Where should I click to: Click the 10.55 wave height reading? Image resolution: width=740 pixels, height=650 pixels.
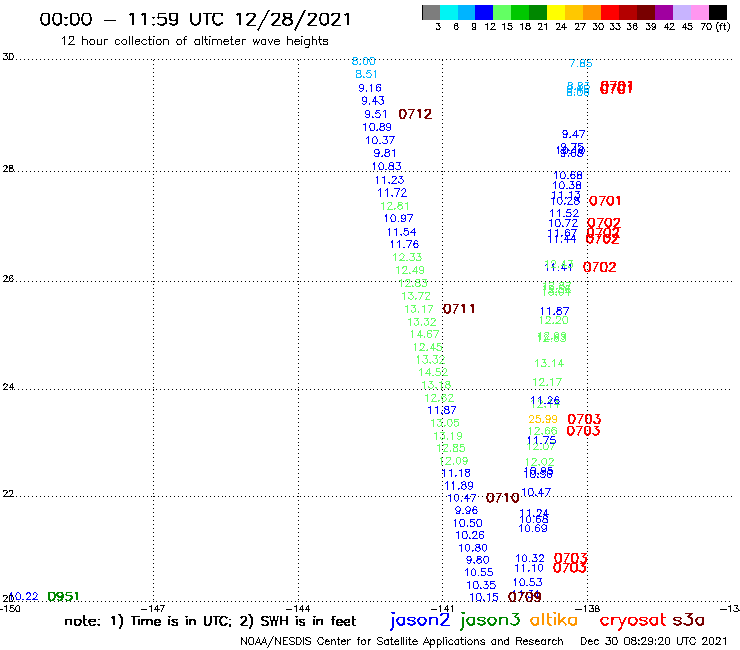[x=479, y=573]
